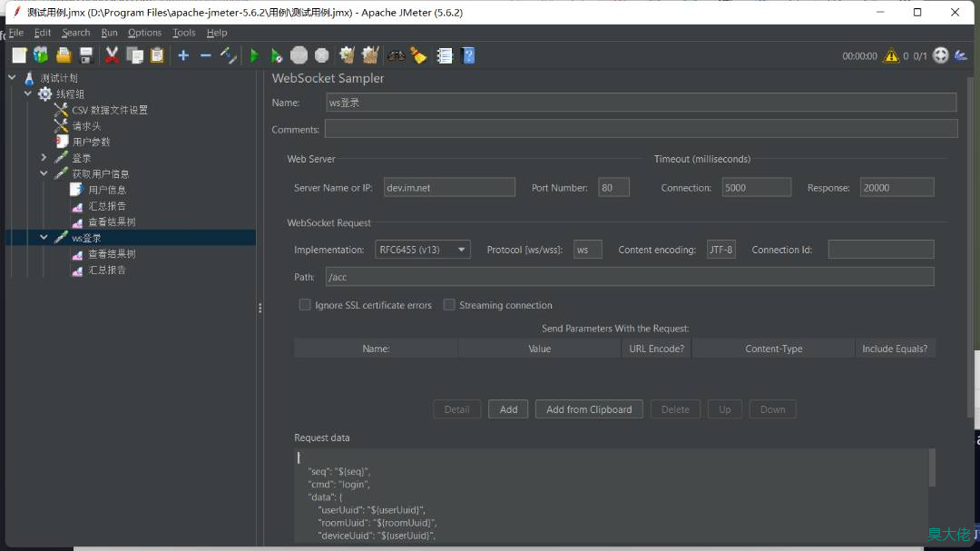This screenshot has width=980, height=551.
Task: Open the Help question mark icon
Action: pos(467,55)
